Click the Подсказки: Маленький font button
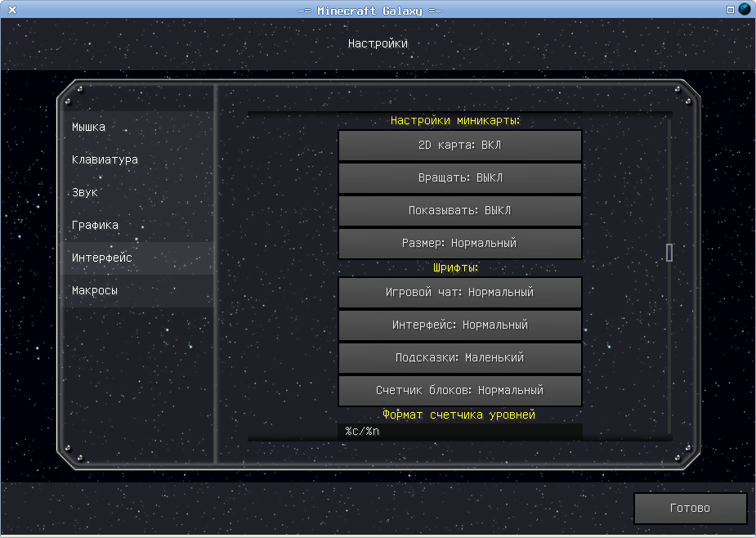This screenshot has height=538, width=756. point(459,358)
